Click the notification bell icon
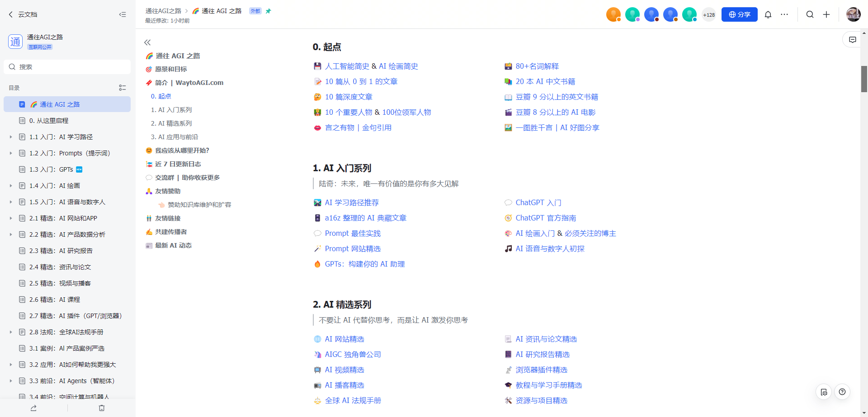Viewport: 868px width, 417px height. coord(768,14)
